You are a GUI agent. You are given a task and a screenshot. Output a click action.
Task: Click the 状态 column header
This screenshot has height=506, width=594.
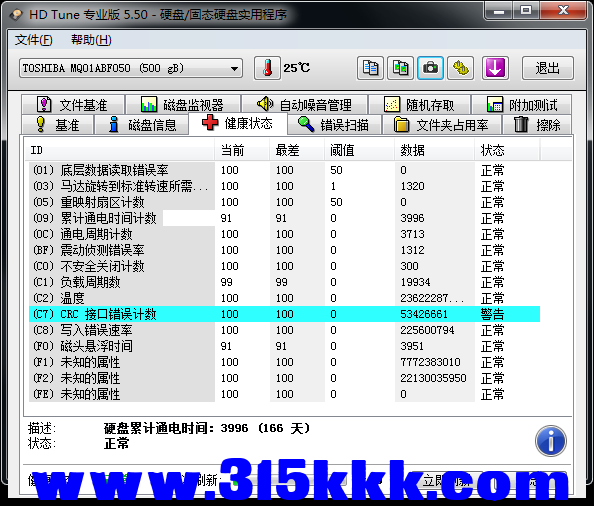[x=507, y=150]
